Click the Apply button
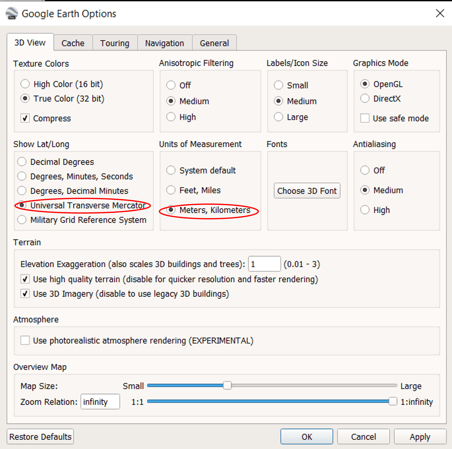The height and width of the screenshot is (449, 452). pyautogui.click(x=420, y=437)
